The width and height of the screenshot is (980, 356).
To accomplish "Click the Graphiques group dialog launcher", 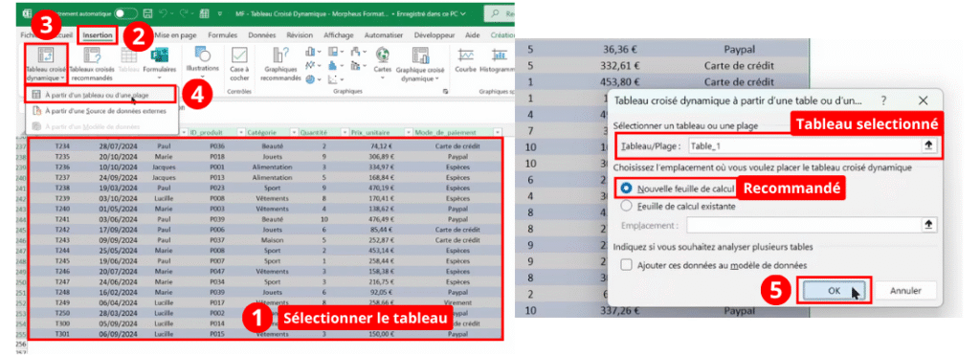I will pyautogui.click(x=446, y=92).
